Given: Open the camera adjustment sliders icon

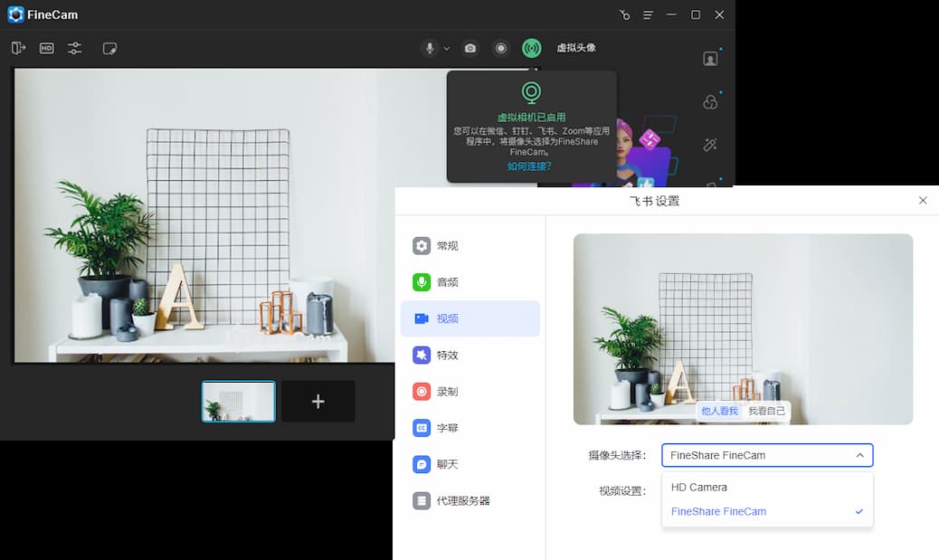Looking at the screenshot, I should (75, 48).
